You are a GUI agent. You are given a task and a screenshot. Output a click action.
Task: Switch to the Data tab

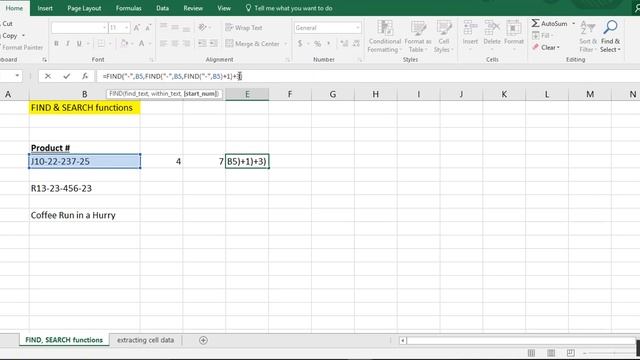coord(162,8)
